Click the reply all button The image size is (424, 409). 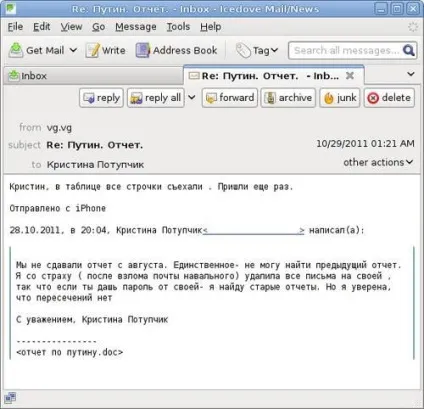coord(156,98)
